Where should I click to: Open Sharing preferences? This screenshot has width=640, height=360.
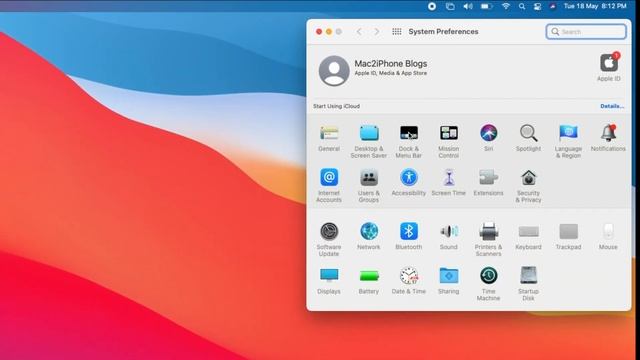(x=449, y=280)
